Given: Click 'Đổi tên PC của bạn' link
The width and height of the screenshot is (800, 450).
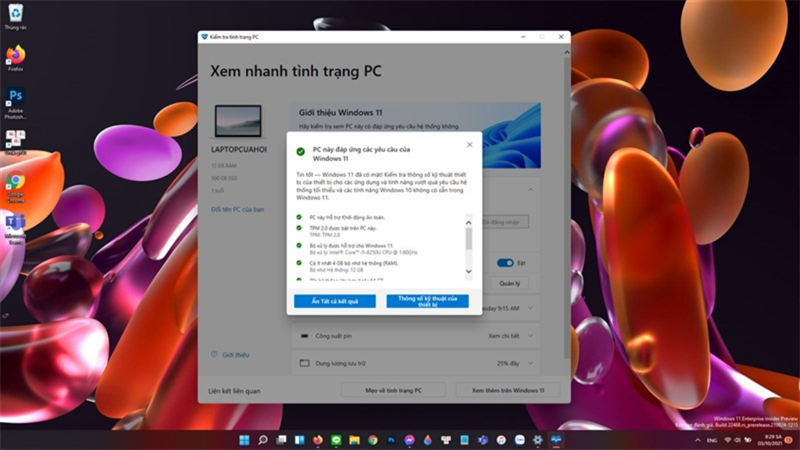Looking at the screenshot, I should pyautogui.click(x=237, y=209).
